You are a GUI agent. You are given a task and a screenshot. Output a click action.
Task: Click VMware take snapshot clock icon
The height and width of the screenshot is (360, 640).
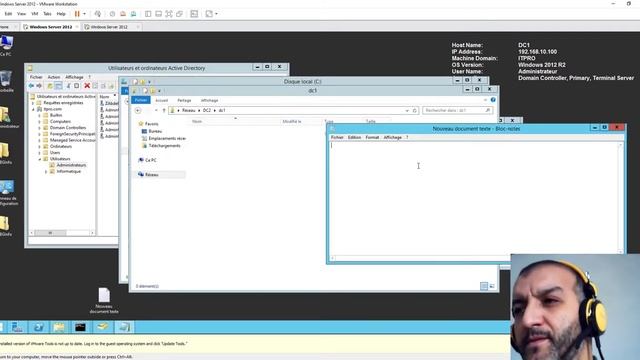point(112,14)
